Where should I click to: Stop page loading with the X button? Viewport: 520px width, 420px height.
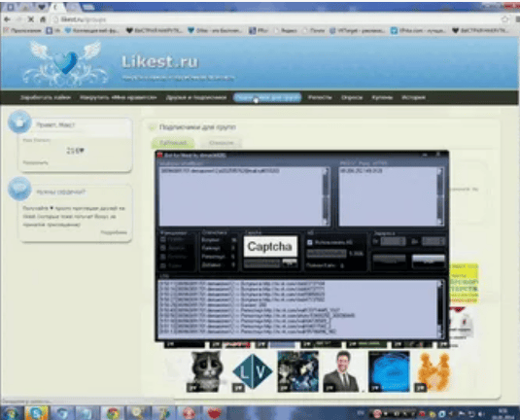[31, 19]
